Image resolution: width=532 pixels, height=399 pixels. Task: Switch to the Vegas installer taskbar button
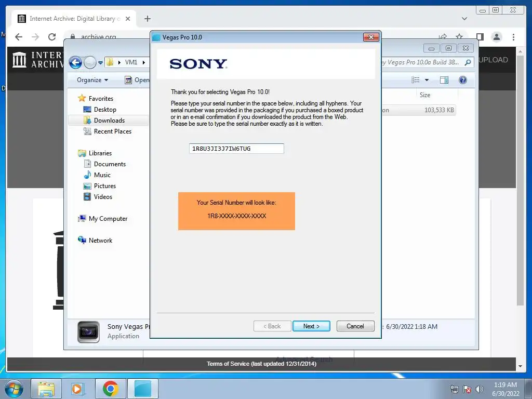(x=143, y=389)
